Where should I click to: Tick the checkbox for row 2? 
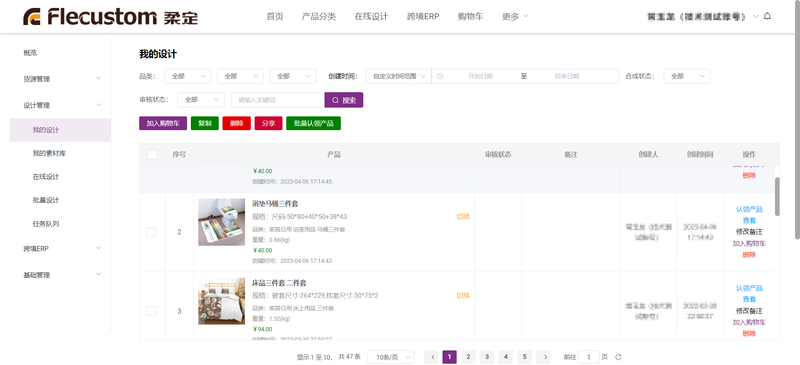click(x=152, y=232)
